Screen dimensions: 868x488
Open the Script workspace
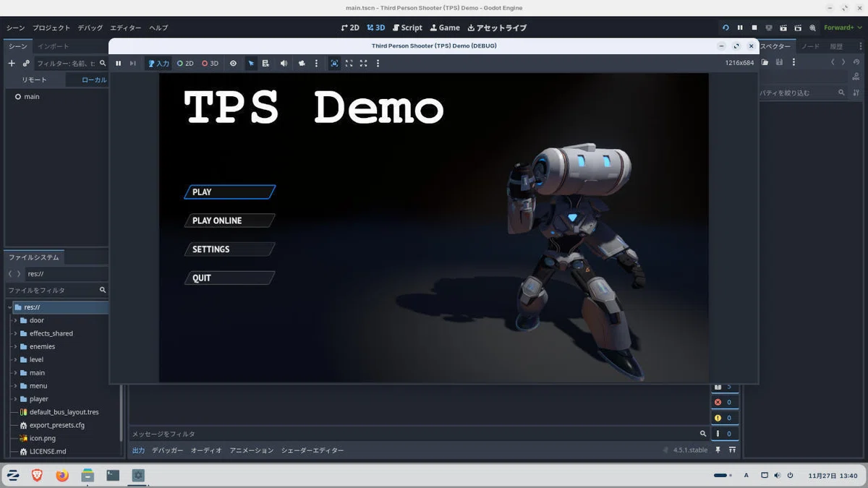(407, 27)
